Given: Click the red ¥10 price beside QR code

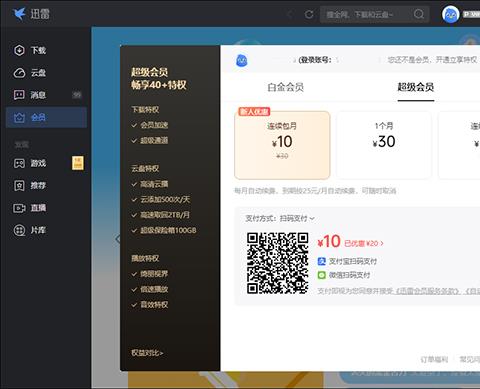Looking at the screenshot, I should coord(329,242).
